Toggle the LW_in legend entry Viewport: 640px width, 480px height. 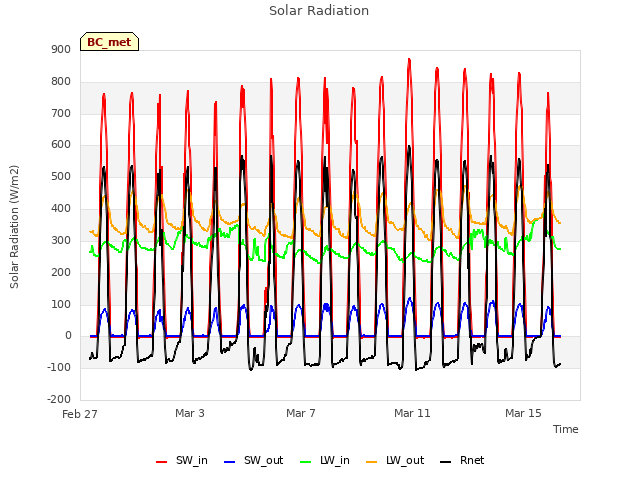pos(325,460)
